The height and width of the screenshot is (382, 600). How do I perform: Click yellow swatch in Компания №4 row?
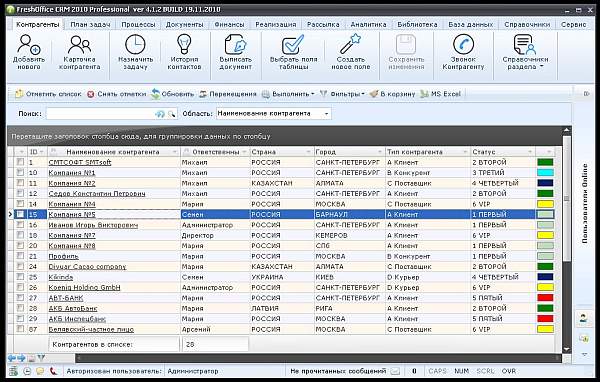(545, 204)
